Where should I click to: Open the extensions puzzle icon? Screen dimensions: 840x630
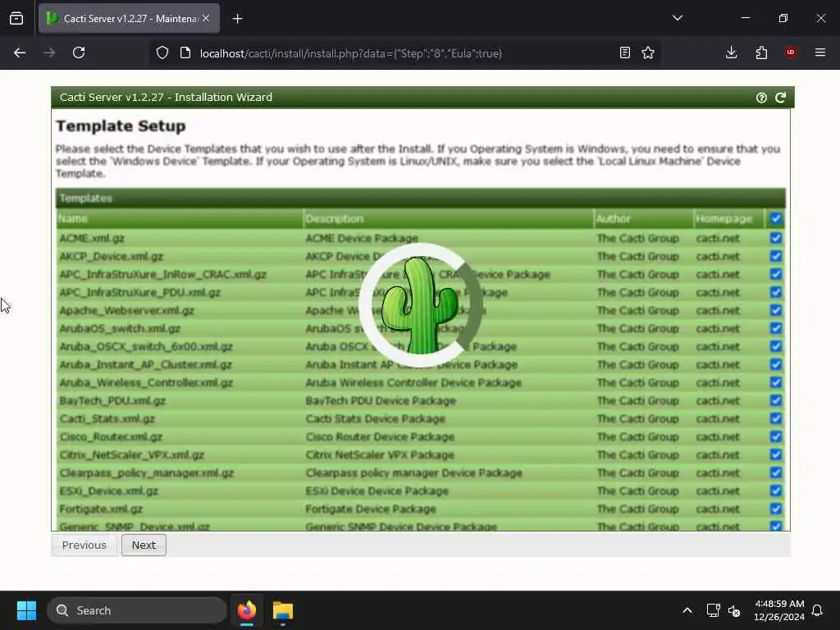point(761,52)
